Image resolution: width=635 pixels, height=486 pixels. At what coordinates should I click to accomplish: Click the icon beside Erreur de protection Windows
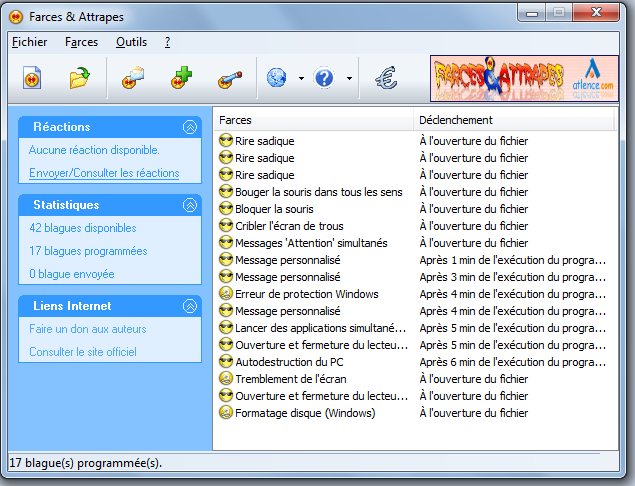(x=226, y=293)
